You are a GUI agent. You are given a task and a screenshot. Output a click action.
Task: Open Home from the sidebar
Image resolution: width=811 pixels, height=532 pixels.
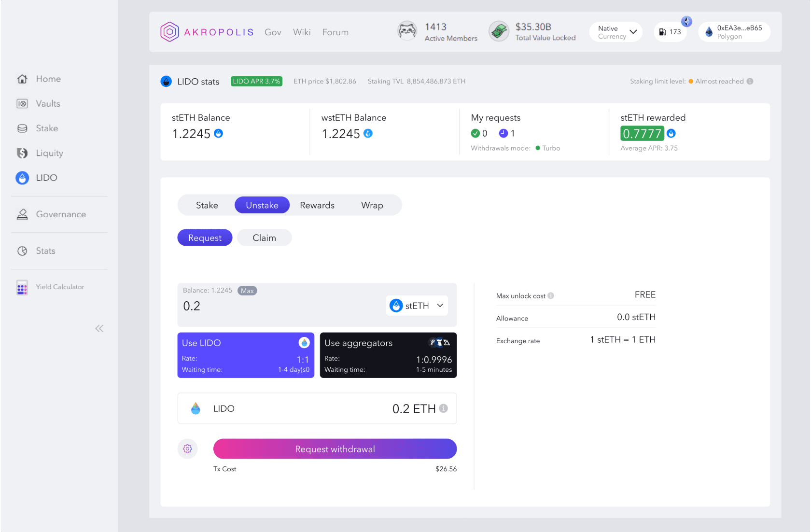pos(39,79)
